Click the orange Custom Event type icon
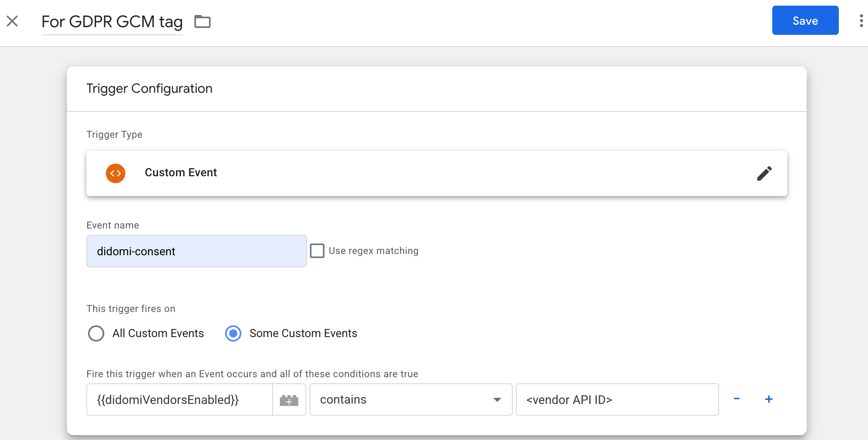 point(116,173)
